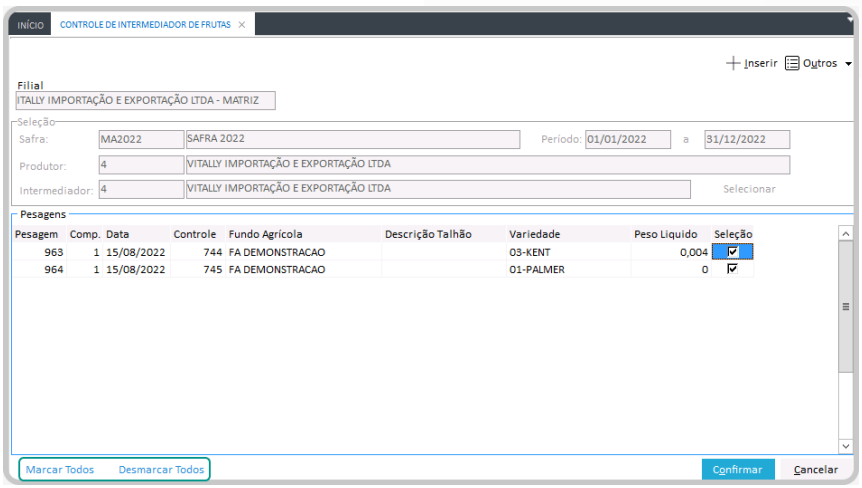Click the Intermediador code field
The width and height of the screenshot is (862, 488).
(141, 190)
